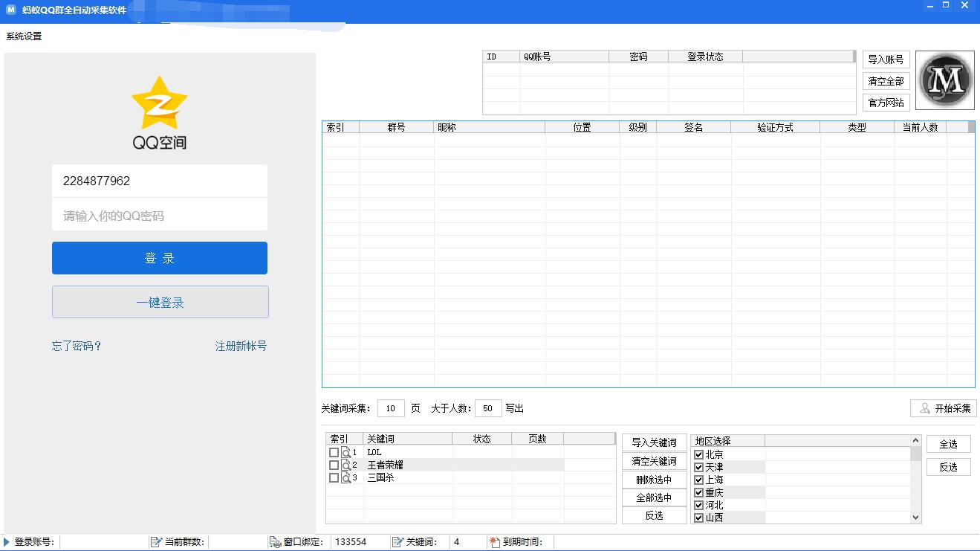Click the 133554 window binding value

click(351, 542)
